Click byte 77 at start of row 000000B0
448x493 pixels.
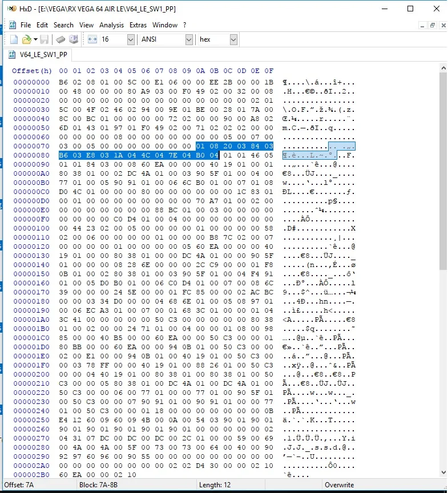tap(63, 183)
